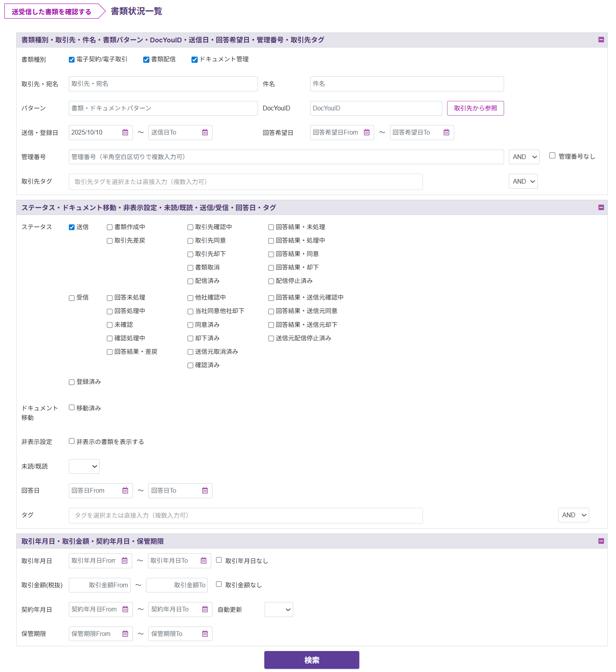Uncheck ドキュメント管理 checkbox
Viewport: 616px width, 672px height.
tap(194, 60)
